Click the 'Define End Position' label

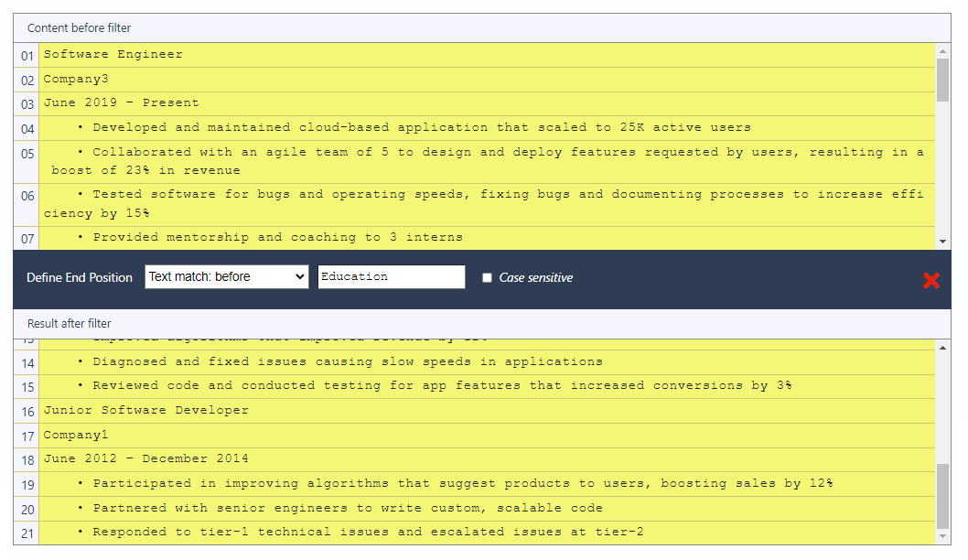[80, 278]
